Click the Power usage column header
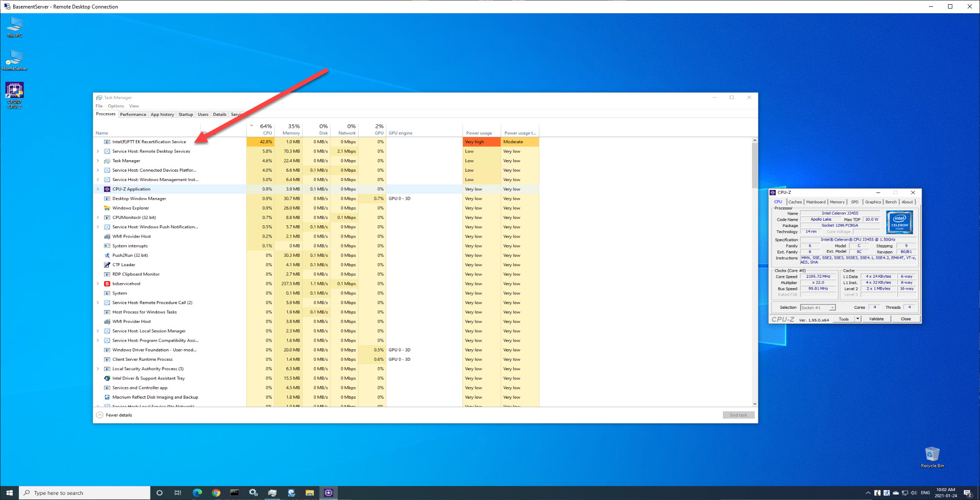Viewport: 980px width, 500px height. [479, 132]
